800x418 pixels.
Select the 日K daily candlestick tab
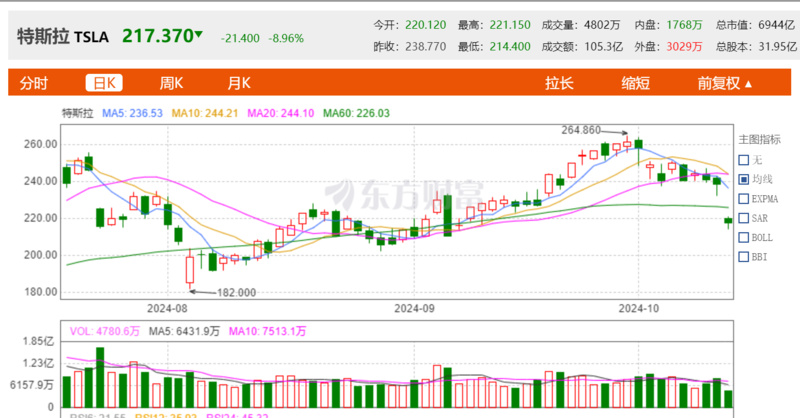(x=104, y=83)
